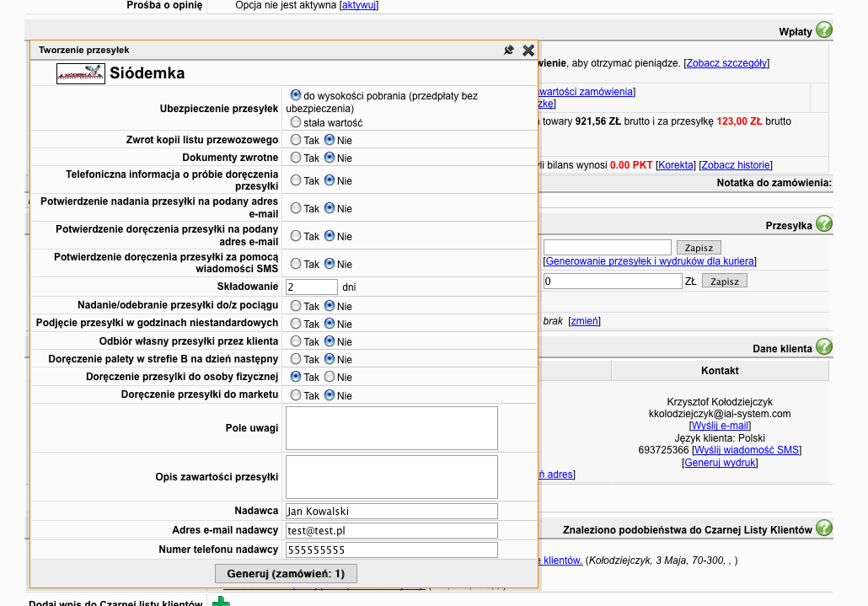Viewport: 868px width, 606px height.
Task: Open help icon next to Wpłaty
Action: 824,29
